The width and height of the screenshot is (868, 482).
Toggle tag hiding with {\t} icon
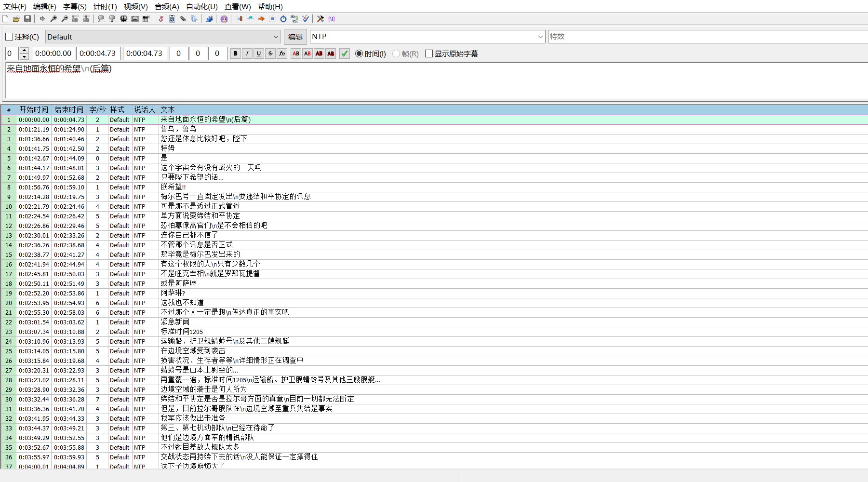click(332, 19)
